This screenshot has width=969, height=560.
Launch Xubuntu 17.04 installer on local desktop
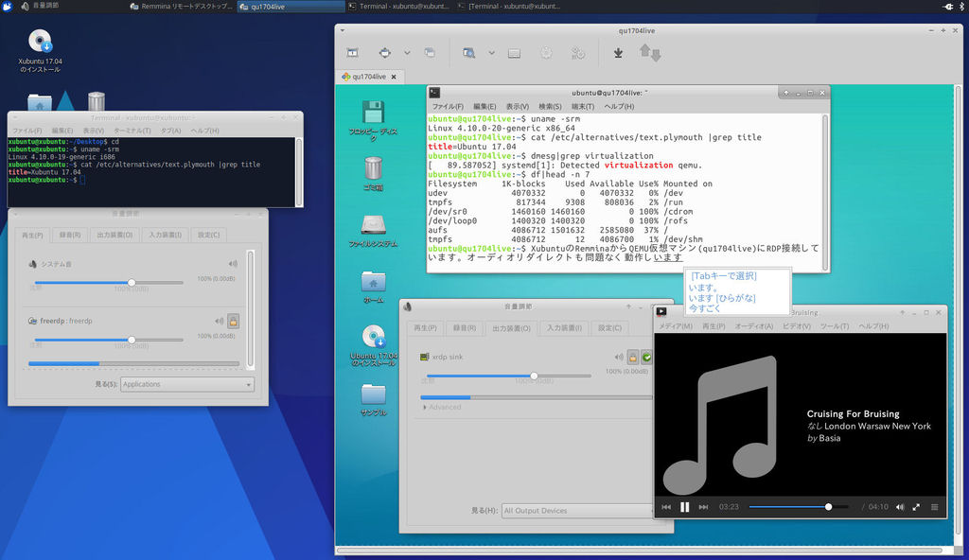point(40,42)
